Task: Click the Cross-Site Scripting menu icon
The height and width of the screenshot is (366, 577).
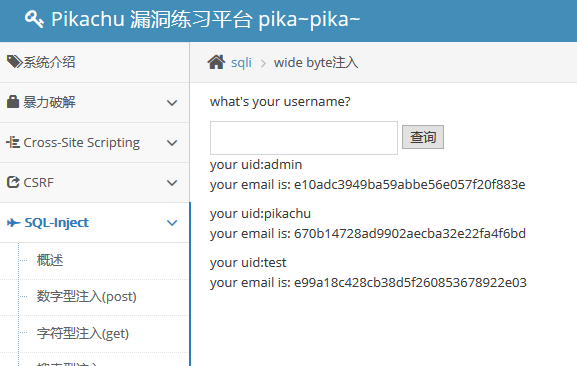Action: point(13,142)
